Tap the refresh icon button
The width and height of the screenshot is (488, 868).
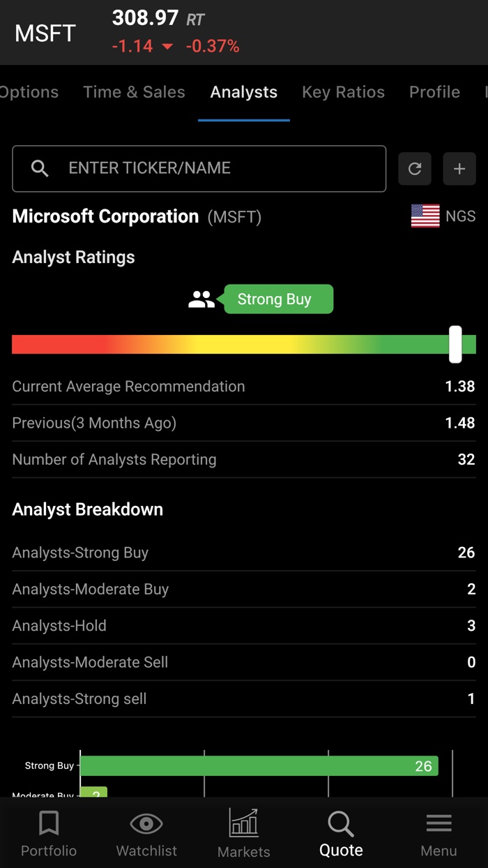415,169
